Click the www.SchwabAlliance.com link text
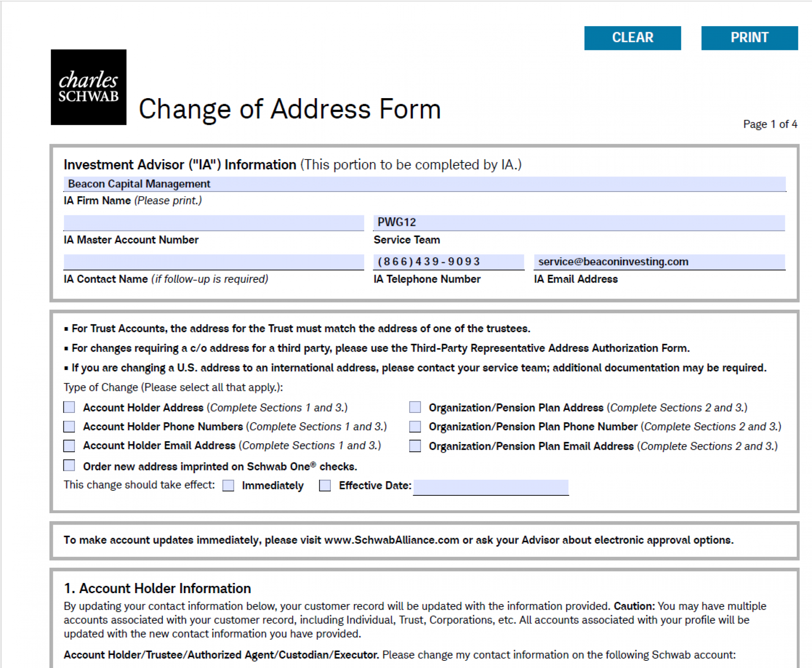The height and width of the screenshot is (668, 812). [391, 540]
